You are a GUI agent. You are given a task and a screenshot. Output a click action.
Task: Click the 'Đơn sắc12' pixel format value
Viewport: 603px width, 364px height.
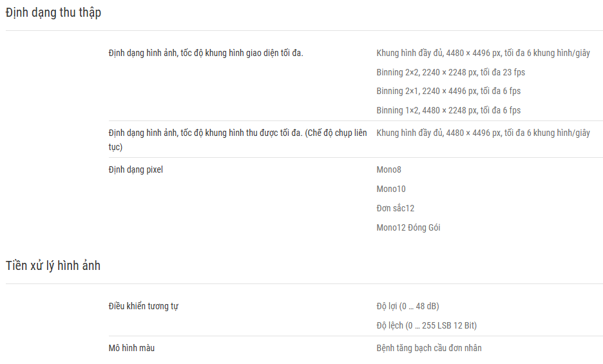(x=396, y=208)
